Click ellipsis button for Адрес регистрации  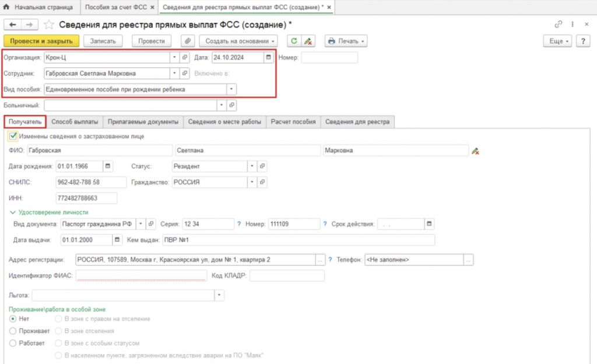[x=320, y=260]
